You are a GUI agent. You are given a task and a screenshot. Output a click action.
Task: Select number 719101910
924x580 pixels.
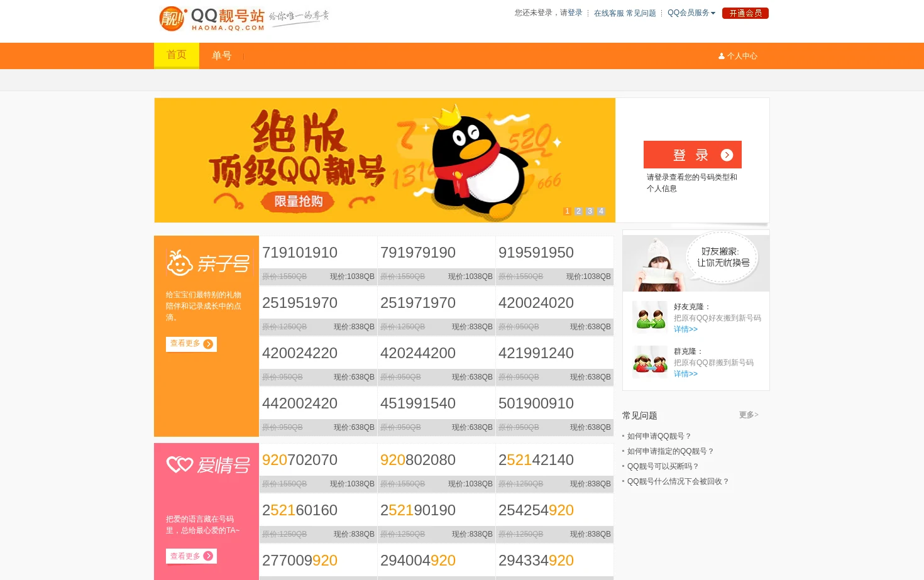300,253
